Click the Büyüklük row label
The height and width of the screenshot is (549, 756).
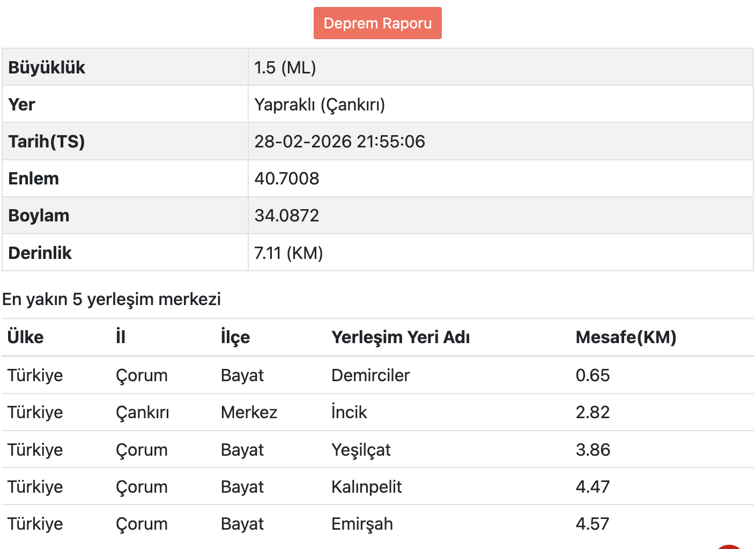point(47,68)
